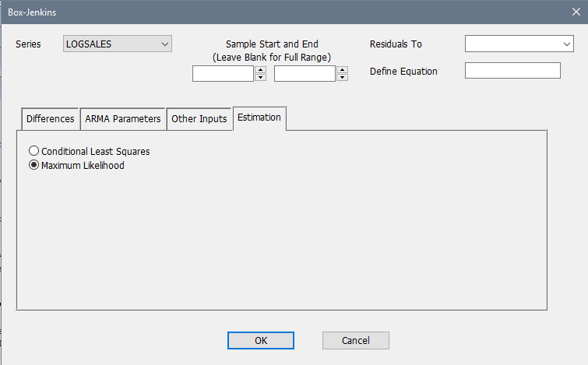Decrement the sample end spinner down arrow
588x365 pixels.
click(342, 78)
